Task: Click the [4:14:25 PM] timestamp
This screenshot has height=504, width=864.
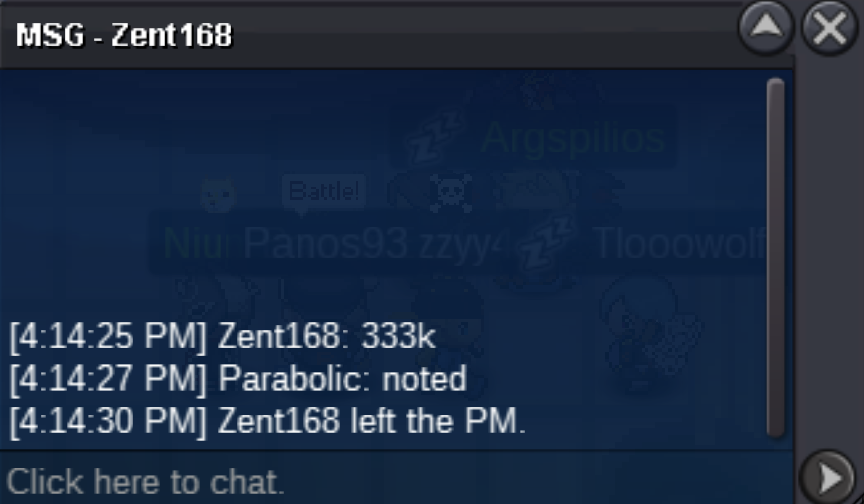Action: pos(108,335)
